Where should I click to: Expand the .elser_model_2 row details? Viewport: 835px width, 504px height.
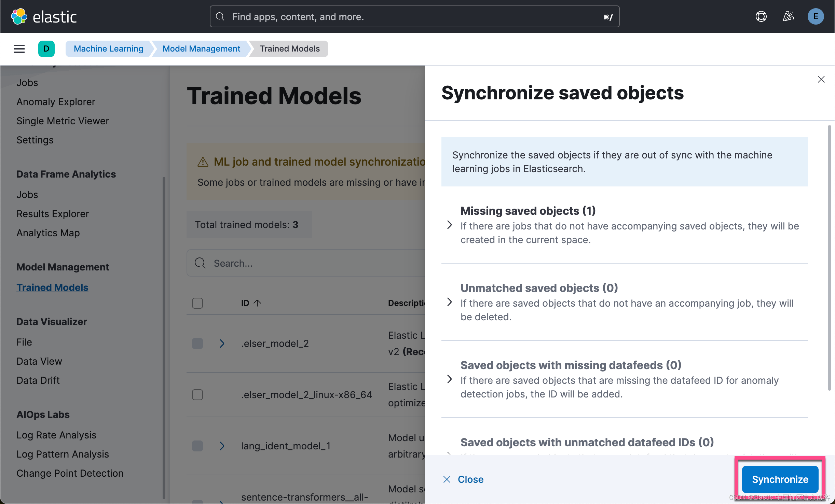[222, 344]
